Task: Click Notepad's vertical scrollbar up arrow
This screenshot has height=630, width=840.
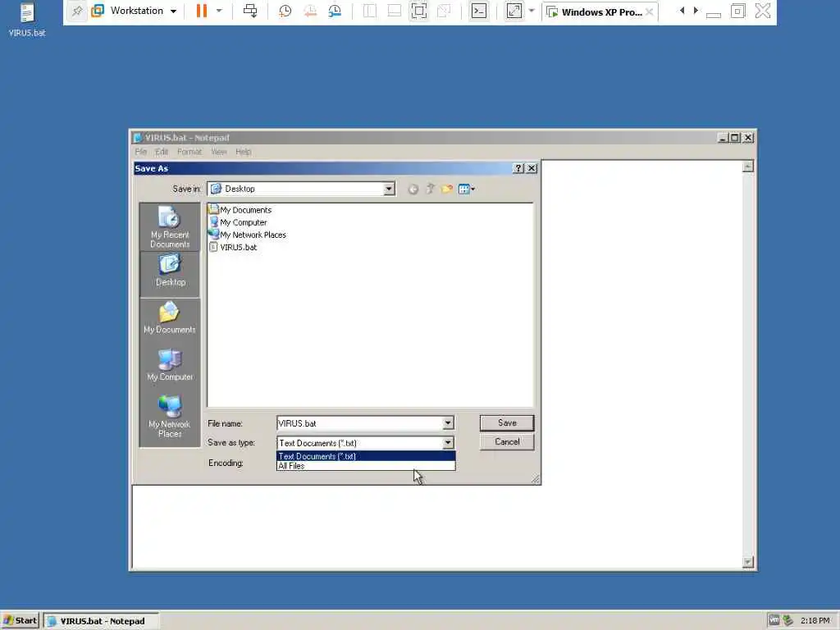Action: point(748,167)
